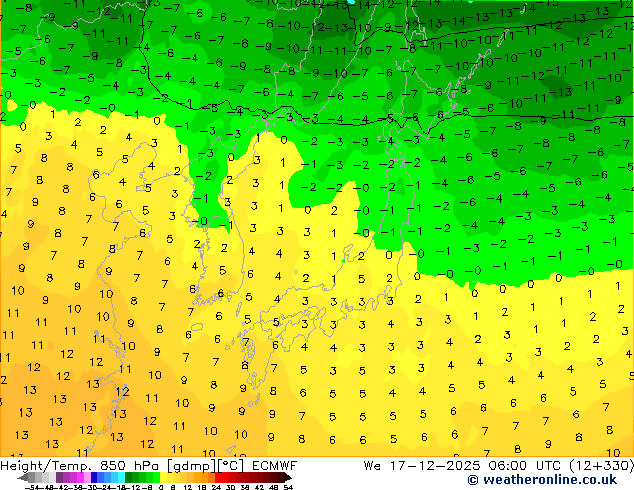Select the dark green legend swatch
This screenshot has width=634, height=490.
[129, 477]
